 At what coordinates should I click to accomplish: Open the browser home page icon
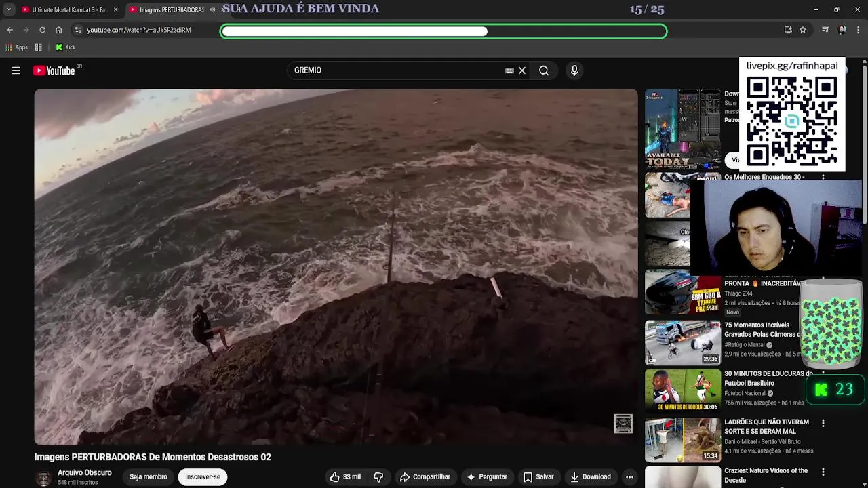click(x=59, y=30)
